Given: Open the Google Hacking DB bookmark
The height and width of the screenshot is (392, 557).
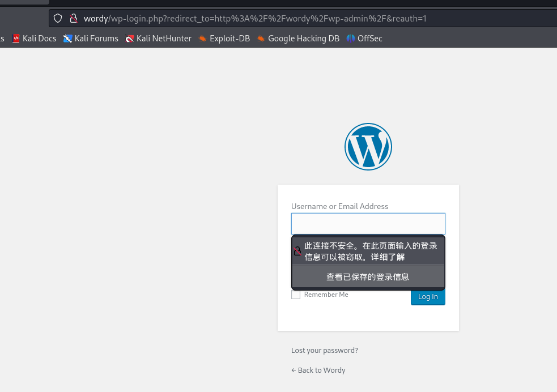Looking at the screenshot, I should pyautogui.click(x=298, y=39).
